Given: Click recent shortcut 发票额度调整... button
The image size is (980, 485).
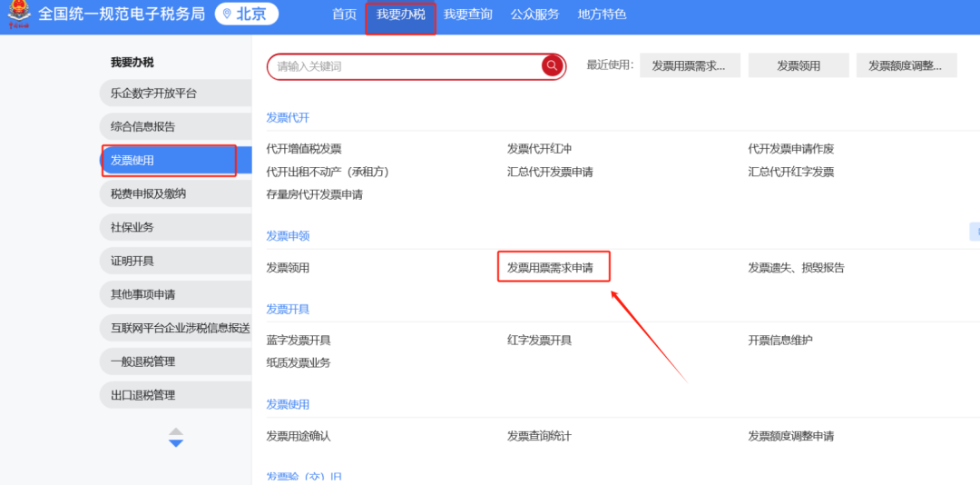Looking at the screenshot, I should click(906, 65).
